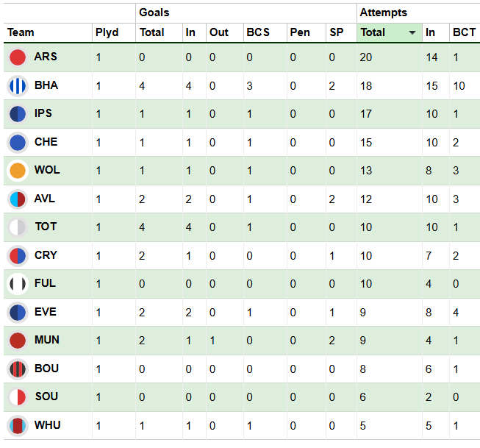Viewport: 480px width, 448px height.
Task: Select the Tottenham white team badge
Action: tap(18, 227)
